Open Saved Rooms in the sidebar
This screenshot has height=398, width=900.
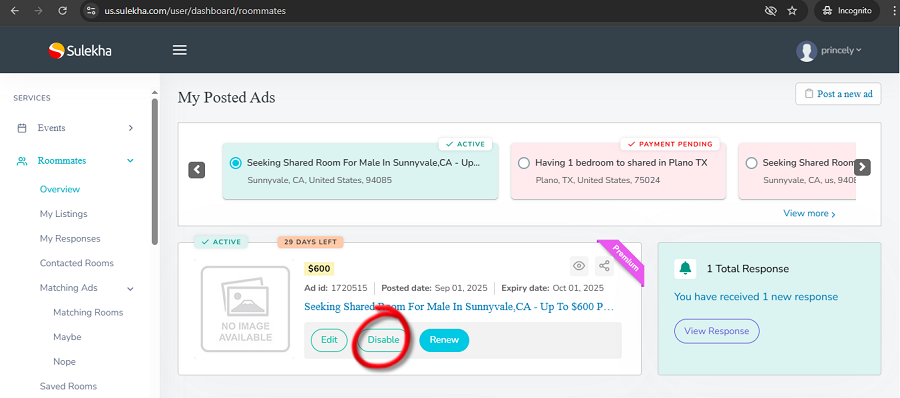coord(68,386)
